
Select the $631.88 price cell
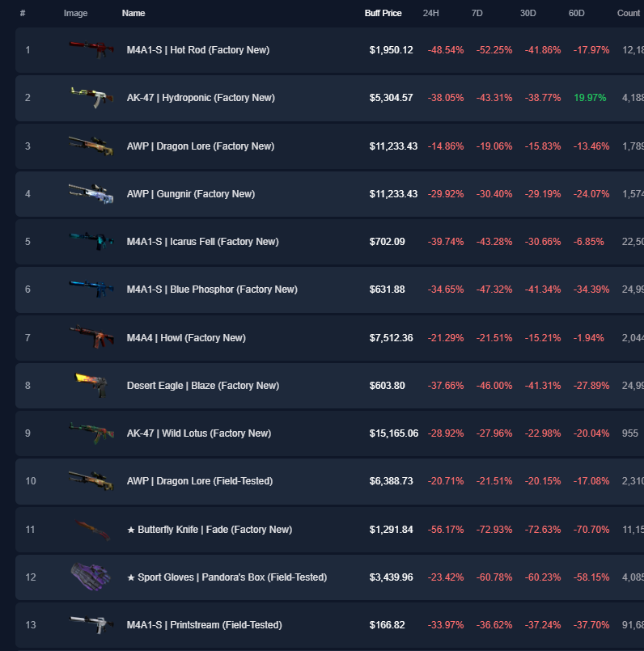(x=388, y=290)
